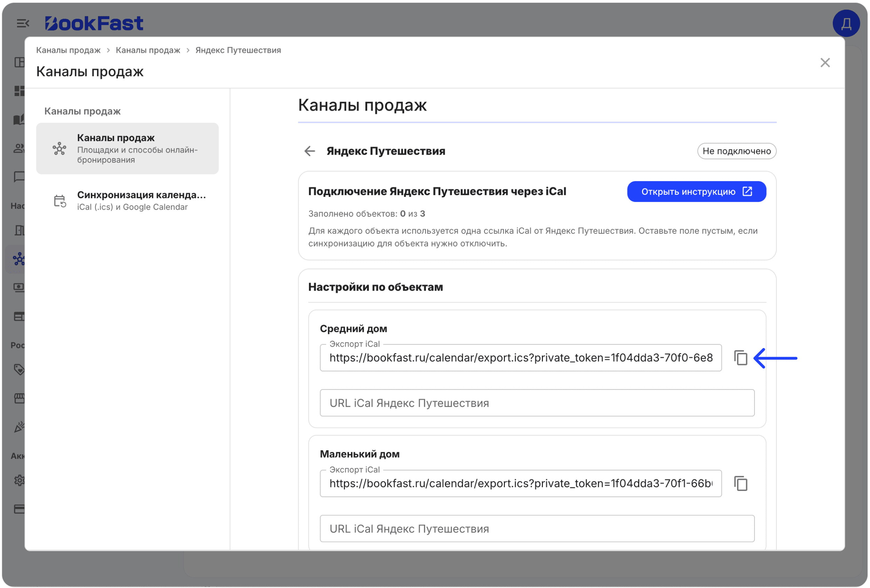Click the Средний дом title
Screen dimensions: 870x588
353,329
